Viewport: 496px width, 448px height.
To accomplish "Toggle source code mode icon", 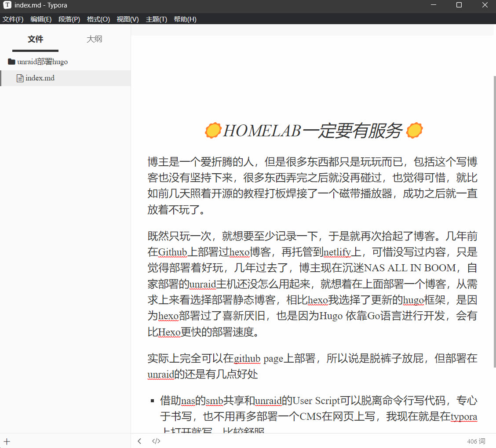I will pos(156,441).
